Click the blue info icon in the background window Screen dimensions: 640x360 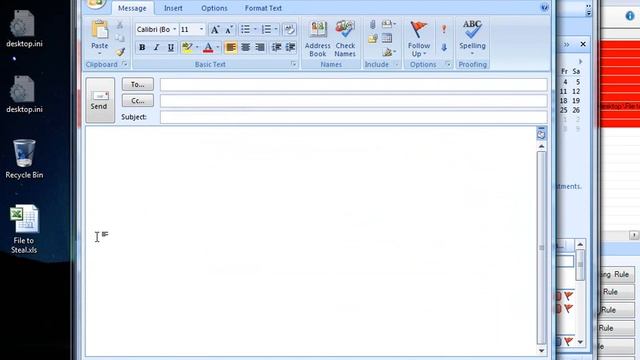[630, 16]
